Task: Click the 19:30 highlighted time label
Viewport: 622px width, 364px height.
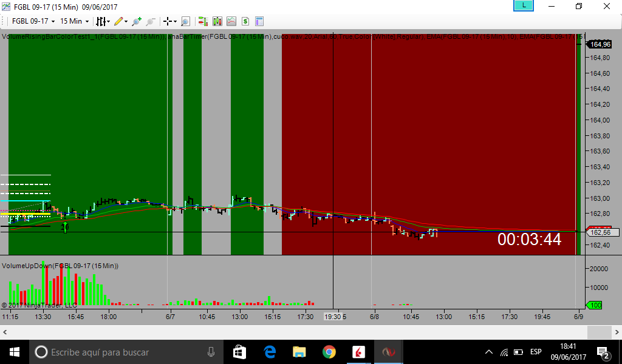Action: 332,317
